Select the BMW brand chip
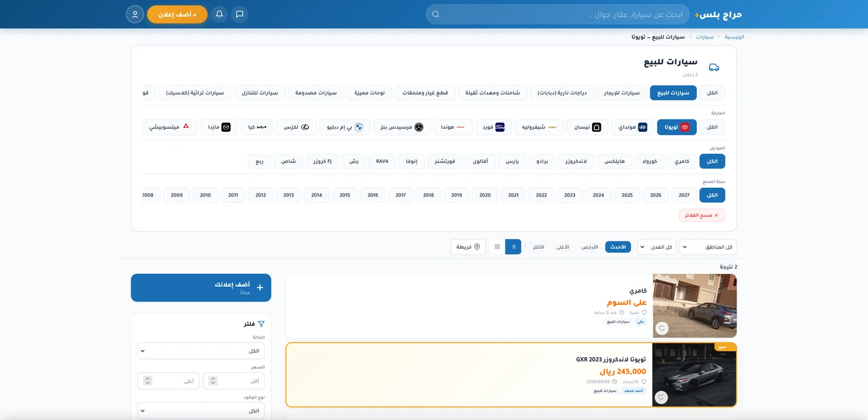This screenshot has width=868, height=420. pyautogui.click(x=345, y=127)
